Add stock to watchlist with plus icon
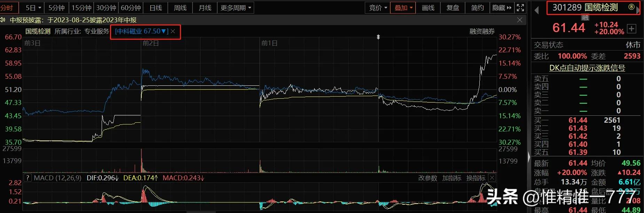This screenshot has height=213, width=644. pos(632,29)
